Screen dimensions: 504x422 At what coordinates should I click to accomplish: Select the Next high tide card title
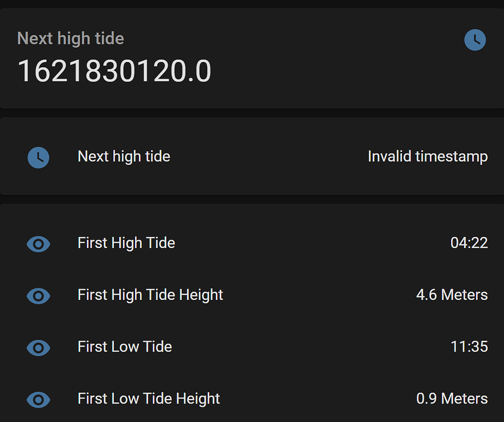coord(70,38)
